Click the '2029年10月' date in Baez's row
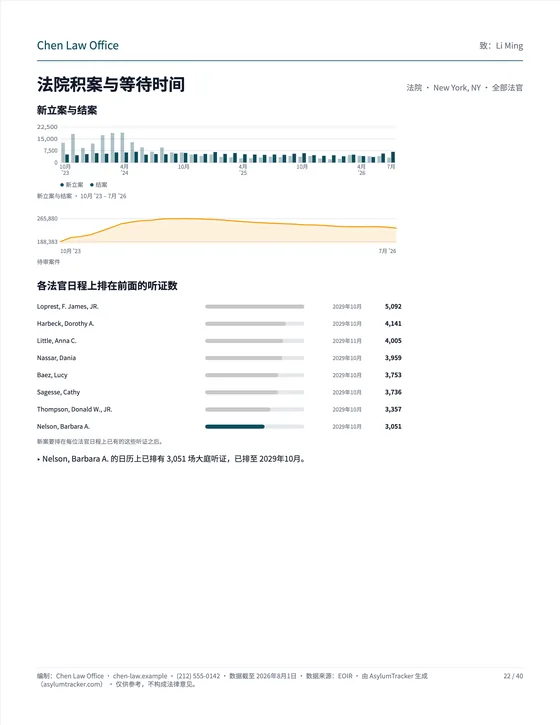 347,375
